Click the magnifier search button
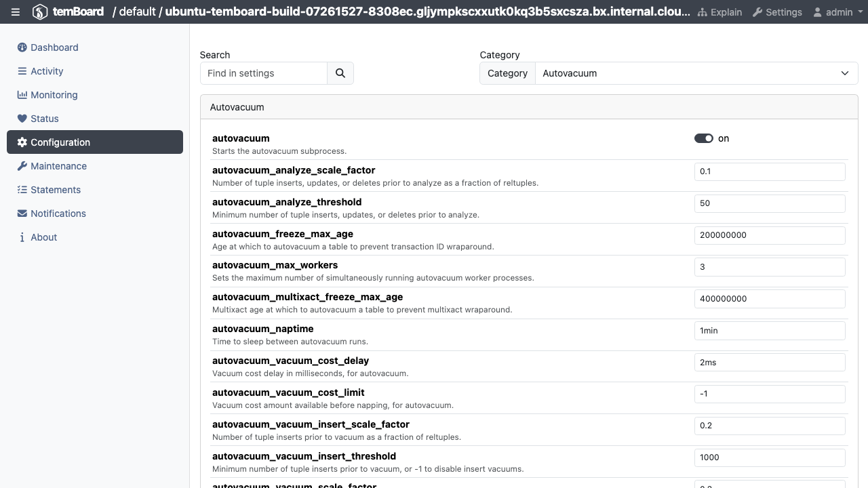The height and width of the screenshot is (488, 868). (x=340, y=73)
